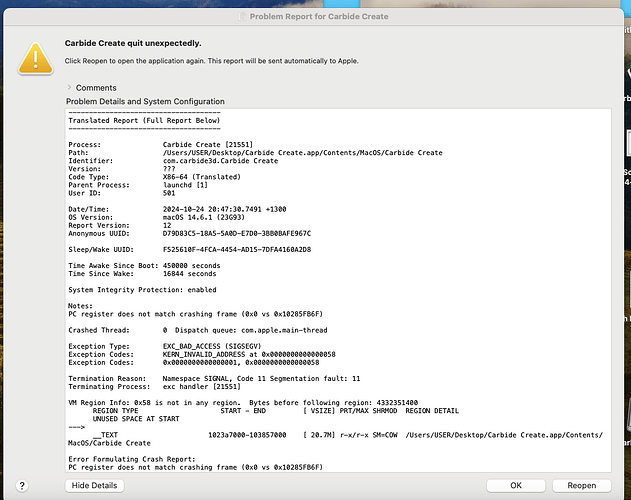Click '__TEXT 1023a7000-103857000' region row
This screenshot has height=500, width=631.
point(336,435)
